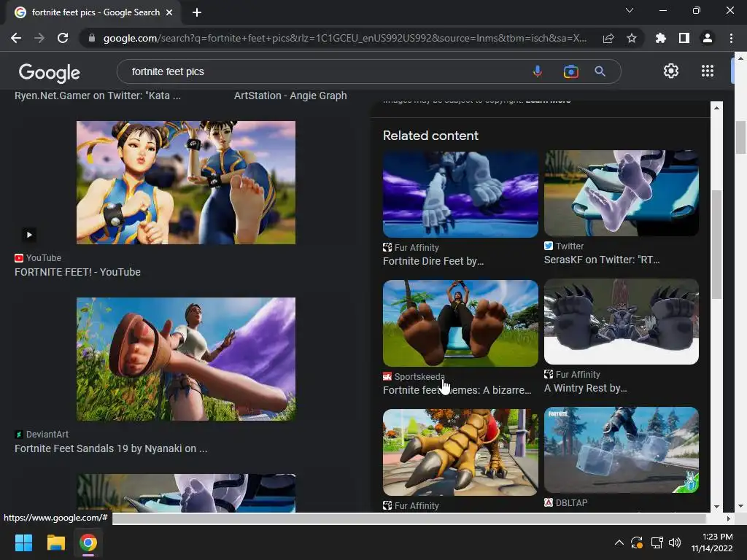
Task: Open the DeviantArt sandals image thumbnail
Action: (186, 359)
